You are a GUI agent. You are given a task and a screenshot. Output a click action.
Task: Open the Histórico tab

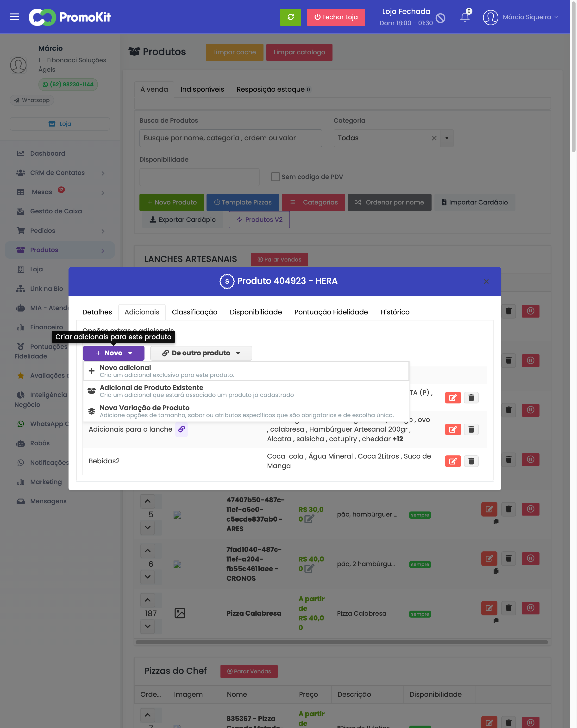[395, 312]
